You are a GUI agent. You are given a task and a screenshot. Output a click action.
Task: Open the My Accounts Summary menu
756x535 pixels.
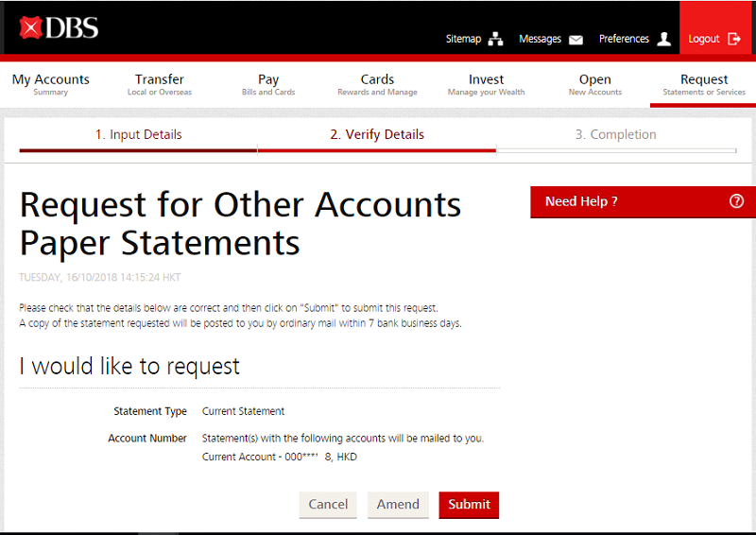(x=51, y=84)
